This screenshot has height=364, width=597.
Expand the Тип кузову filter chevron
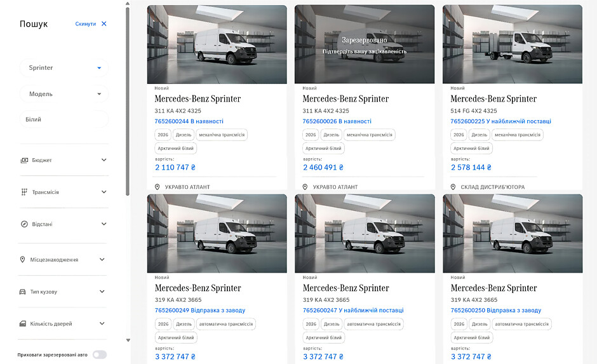pyautogui.click(x=102, y=292)
